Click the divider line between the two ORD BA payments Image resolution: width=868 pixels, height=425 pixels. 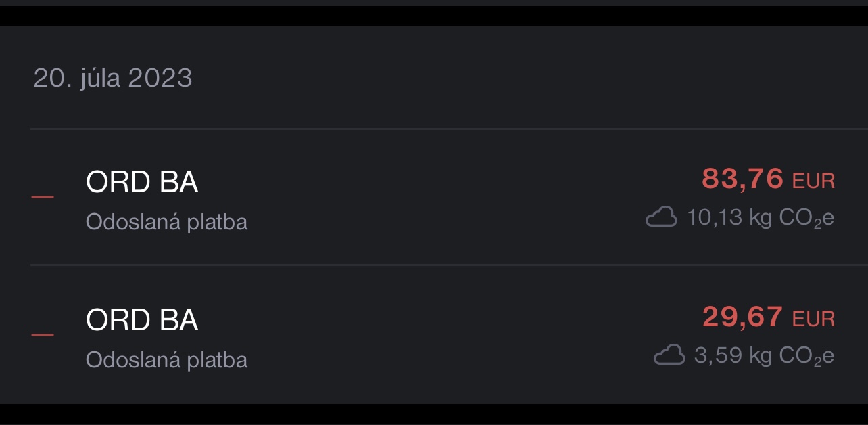click(446, 265)
